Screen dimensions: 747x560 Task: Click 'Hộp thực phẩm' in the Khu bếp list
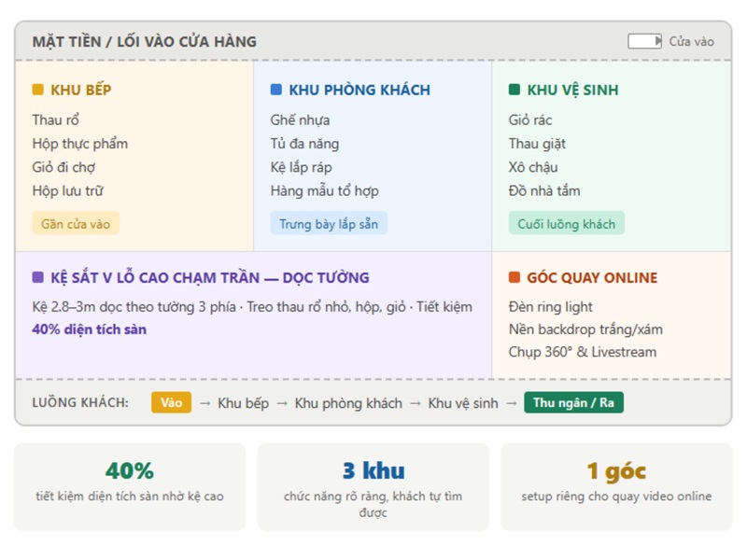click(79, 144)
